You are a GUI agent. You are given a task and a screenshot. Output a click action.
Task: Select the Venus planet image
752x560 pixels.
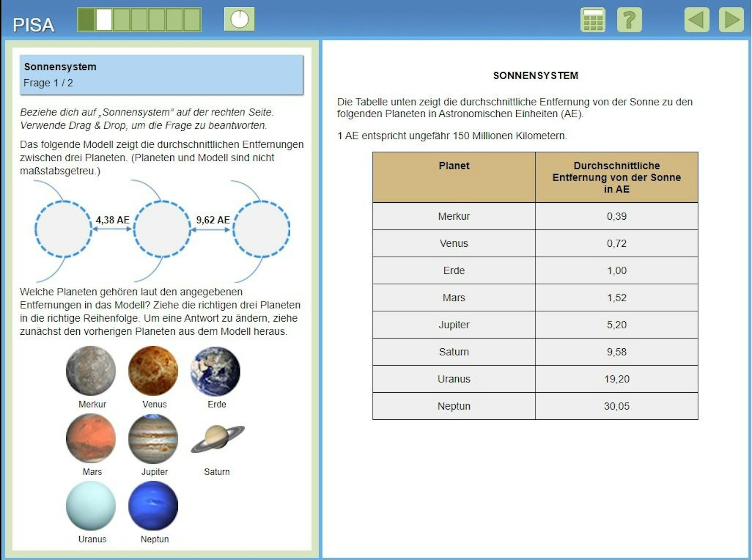[x=153, y=371]
